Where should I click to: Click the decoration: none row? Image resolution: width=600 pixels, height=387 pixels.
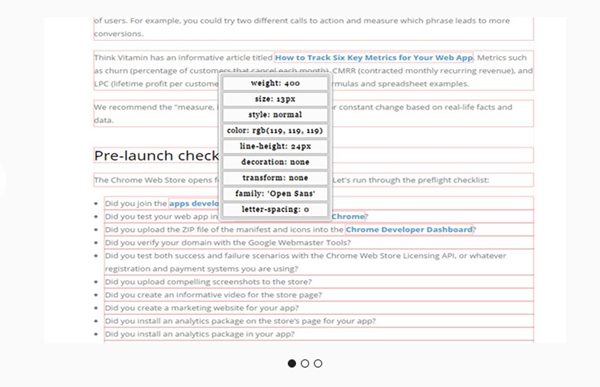275,162
